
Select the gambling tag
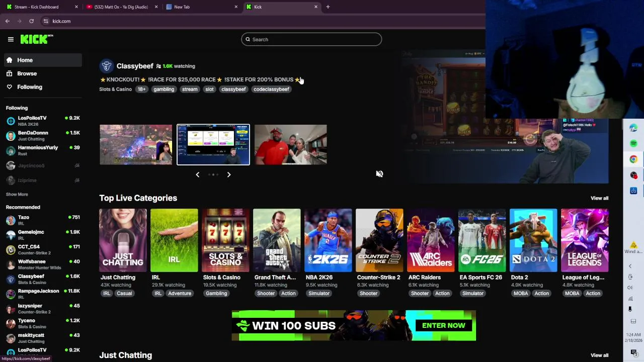click(x=164, y=89)
